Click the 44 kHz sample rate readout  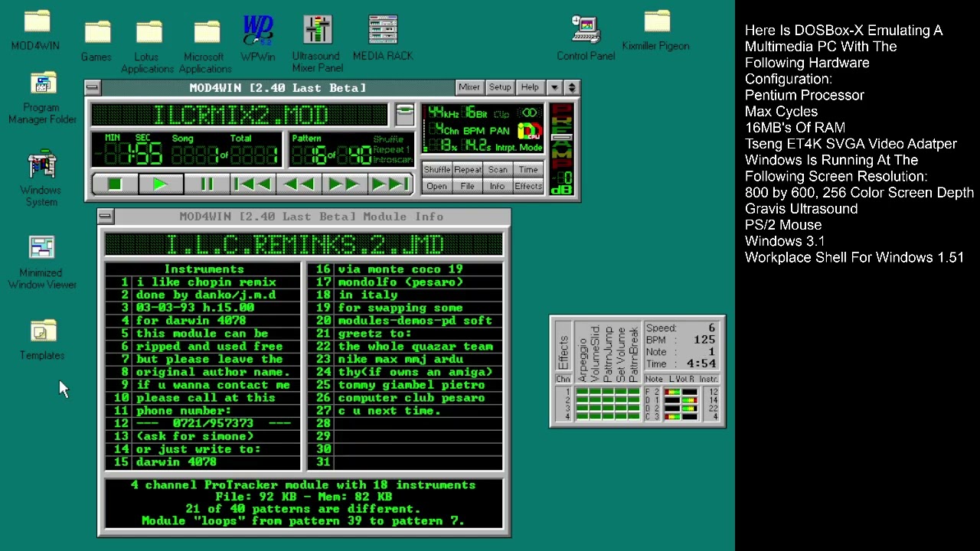tap(443, 113)
